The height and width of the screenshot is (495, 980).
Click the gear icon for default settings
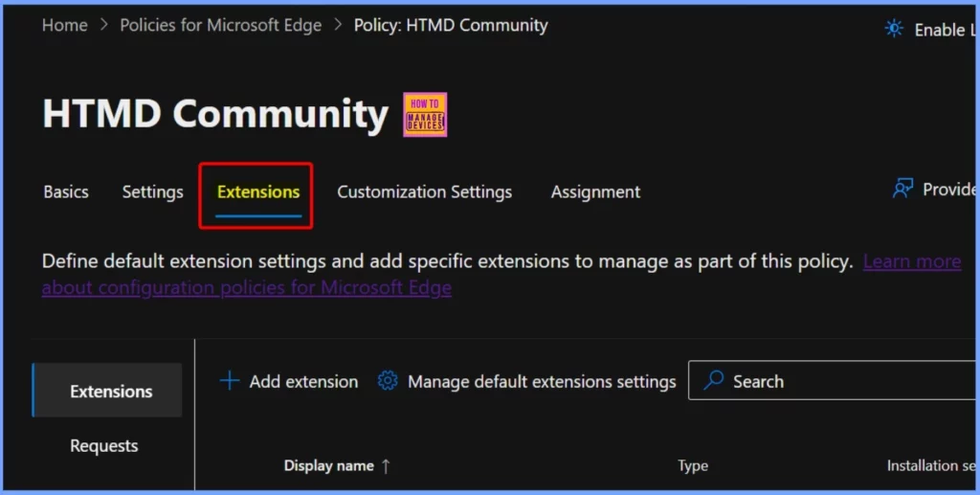click(x=388, y=381)
